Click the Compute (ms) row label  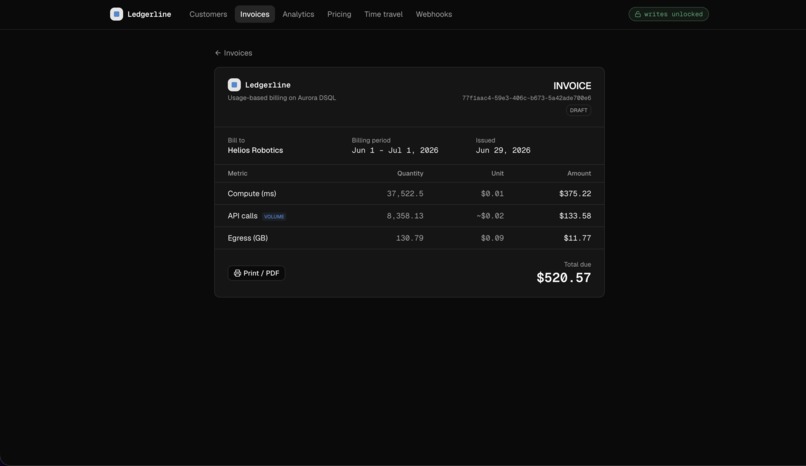pos(252,194)
